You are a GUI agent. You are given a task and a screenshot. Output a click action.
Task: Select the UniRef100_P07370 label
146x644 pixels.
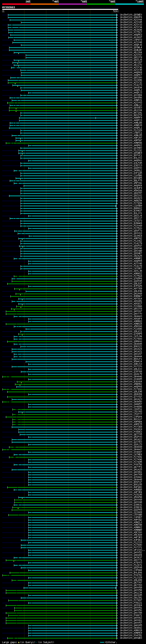pyautogui.click(x=131, y=366)
